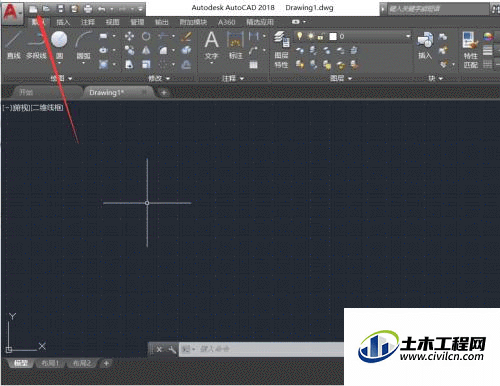Screen dimensions: 500x386
Task: Toggle the freeze sun icon for layer 0
Action: (311, 36)
